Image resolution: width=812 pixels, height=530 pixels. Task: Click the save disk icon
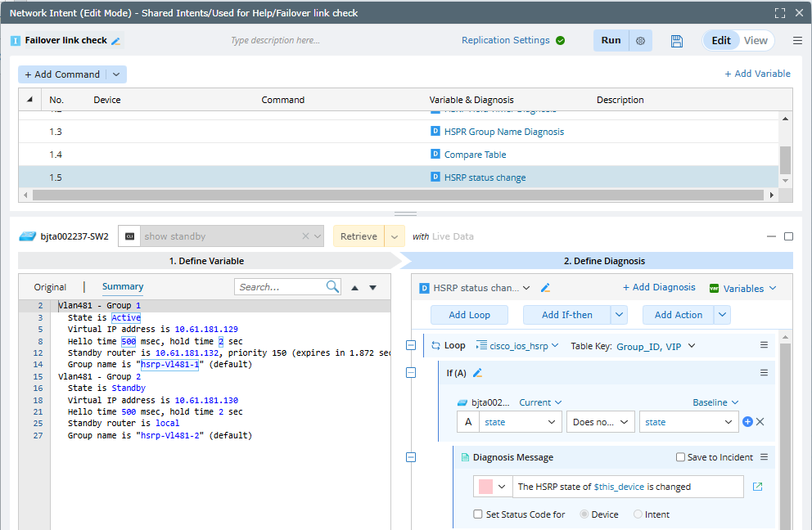(x=676, y=41)
